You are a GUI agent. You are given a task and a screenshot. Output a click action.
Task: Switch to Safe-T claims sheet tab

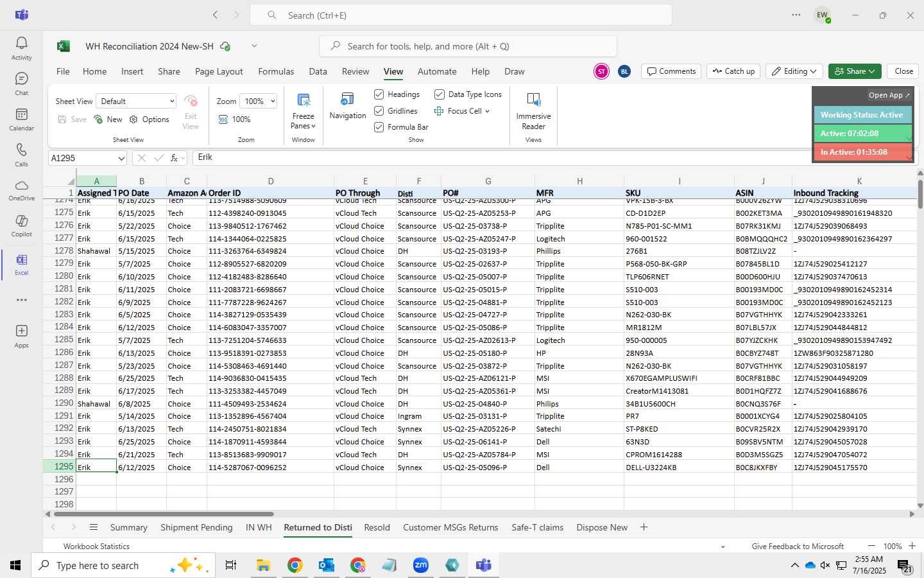point(537,527)
